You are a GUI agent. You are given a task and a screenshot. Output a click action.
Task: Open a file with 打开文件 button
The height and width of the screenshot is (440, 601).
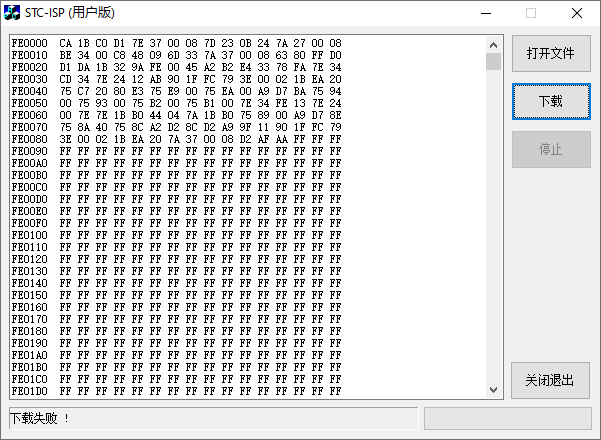point(551,53)
